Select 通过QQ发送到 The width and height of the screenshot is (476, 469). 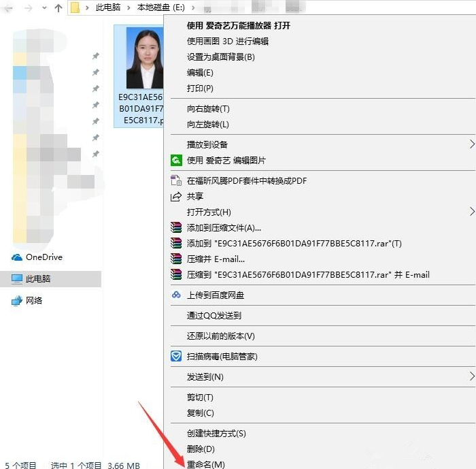[x=214, y=316]
